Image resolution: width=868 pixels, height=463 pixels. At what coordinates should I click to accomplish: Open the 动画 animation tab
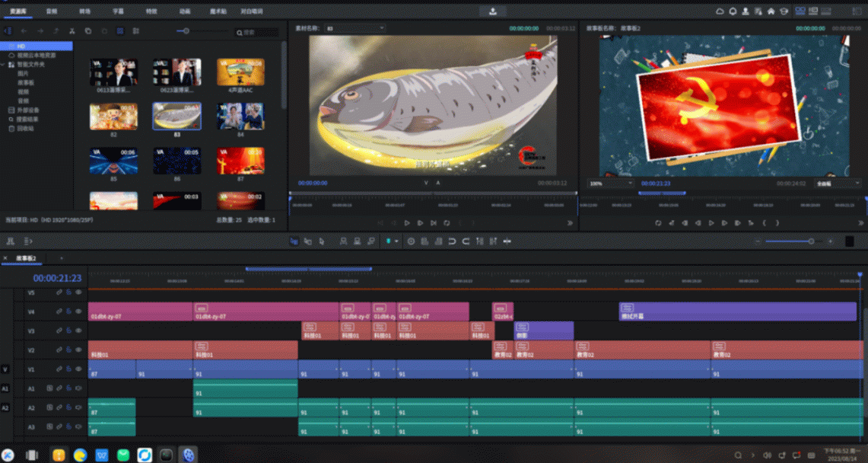click(x=185, y=11)
